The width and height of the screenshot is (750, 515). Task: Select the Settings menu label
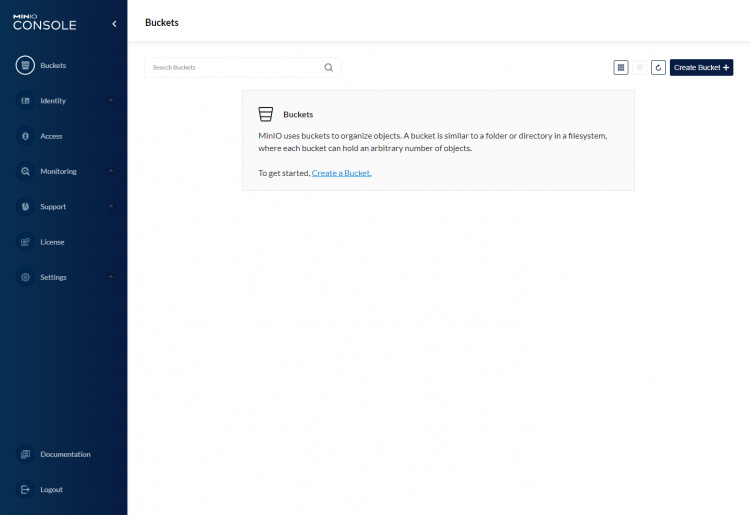[x=53, y=277]
